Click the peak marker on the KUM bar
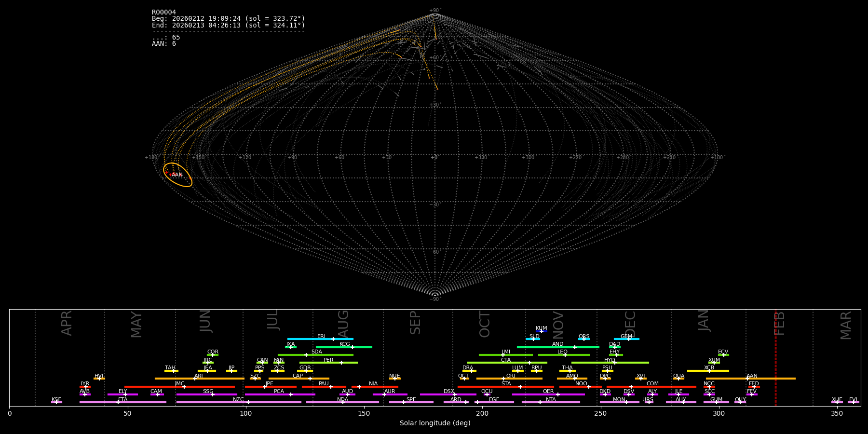This screenshot has width=868, height=434. pos(541,331)
